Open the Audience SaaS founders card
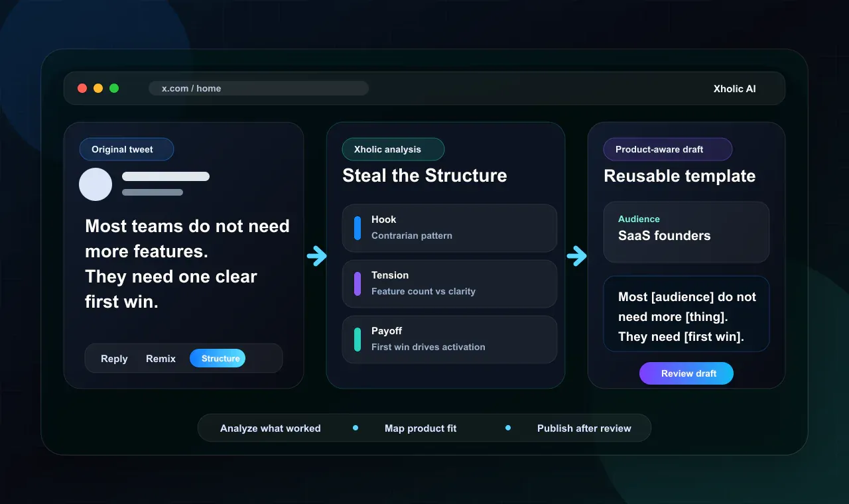 tap(686, 232)
